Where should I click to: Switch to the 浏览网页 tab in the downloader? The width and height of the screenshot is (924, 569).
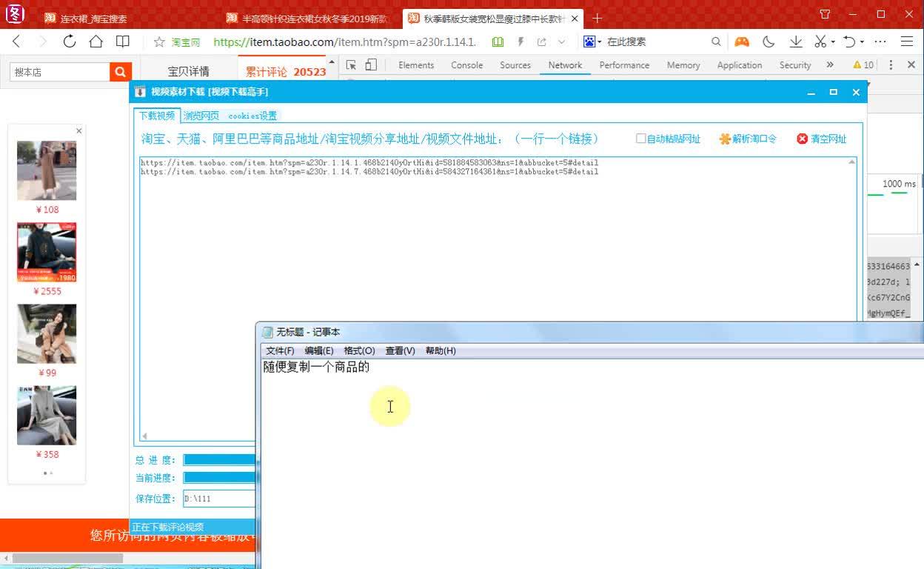click(201, 116)
